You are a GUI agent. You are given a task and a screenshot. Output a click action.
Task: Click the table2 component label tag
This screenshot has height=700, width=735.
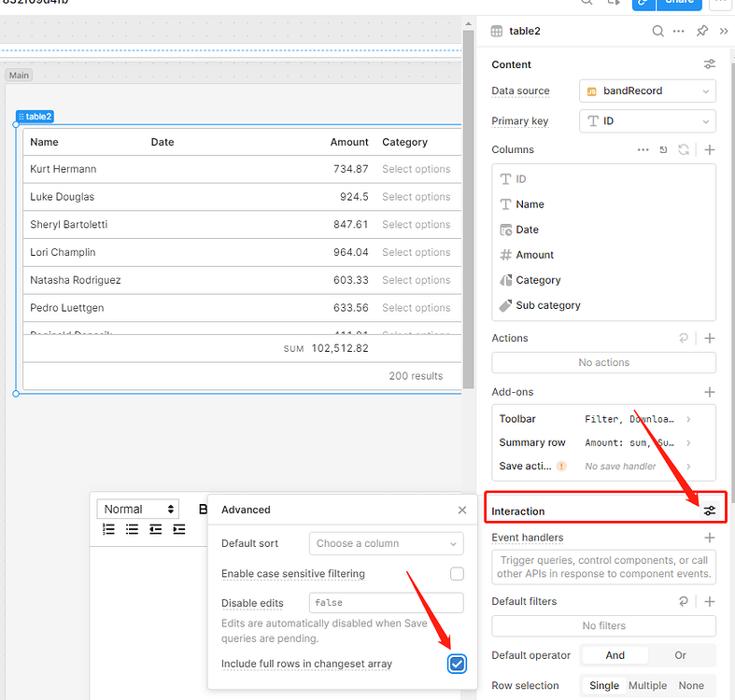pyautogui.click(x=35, y=116)
